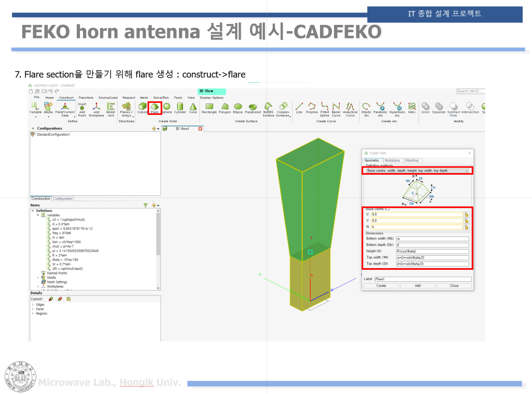Select the Flare solid tool
532x394 pixels.
point(155,108)
